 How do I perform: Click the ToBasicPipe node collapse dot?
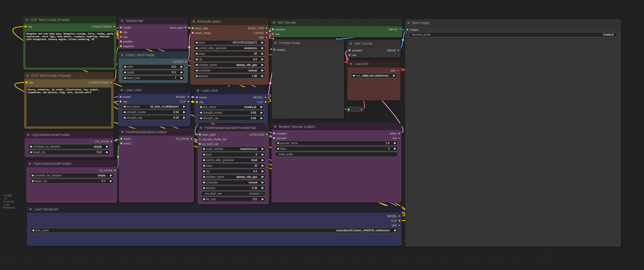pos(122,21)
